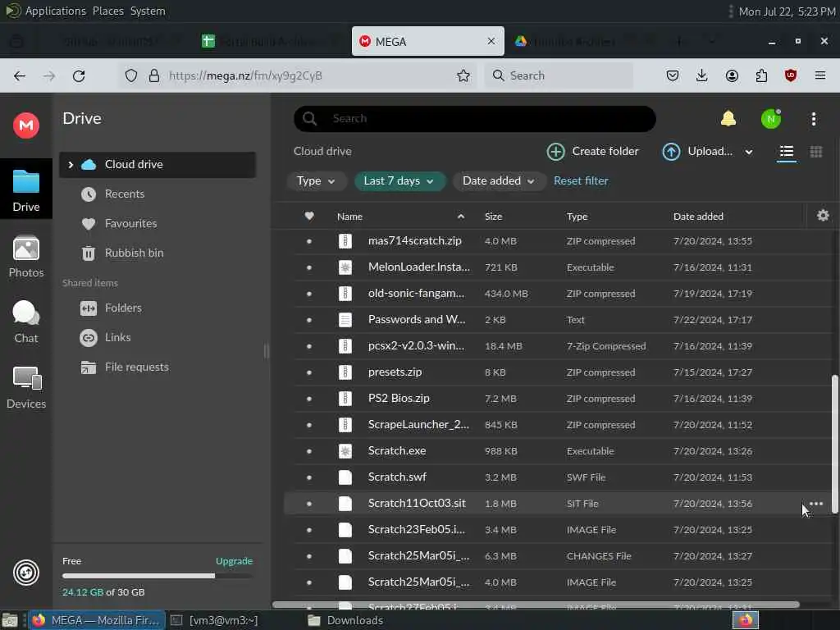Sort by Type column header
The image size is (840, 630).
point(577,217)
